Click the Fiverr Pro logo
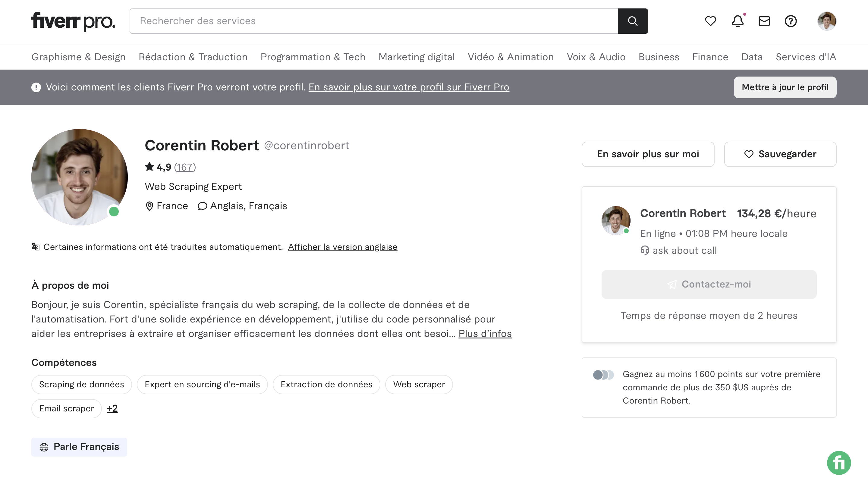This screenshot has width=868, height=481. 73,21
